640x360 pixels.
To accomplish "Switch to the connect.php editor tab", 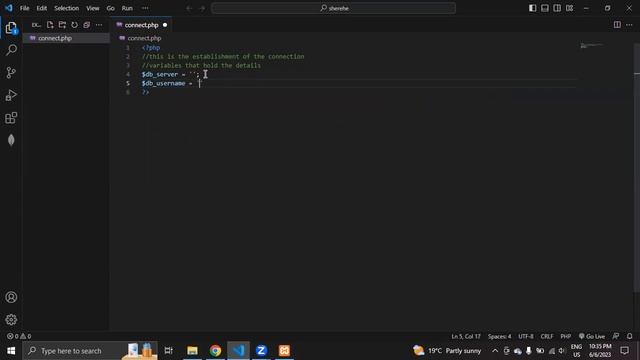I will (x=141, y=25).
